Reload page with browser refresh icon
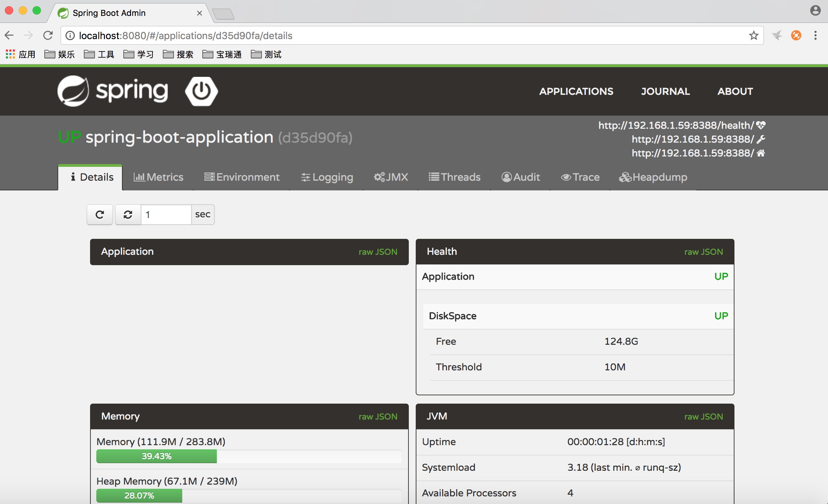Viewport: 828px width, 504px height. tap(48, 35)
